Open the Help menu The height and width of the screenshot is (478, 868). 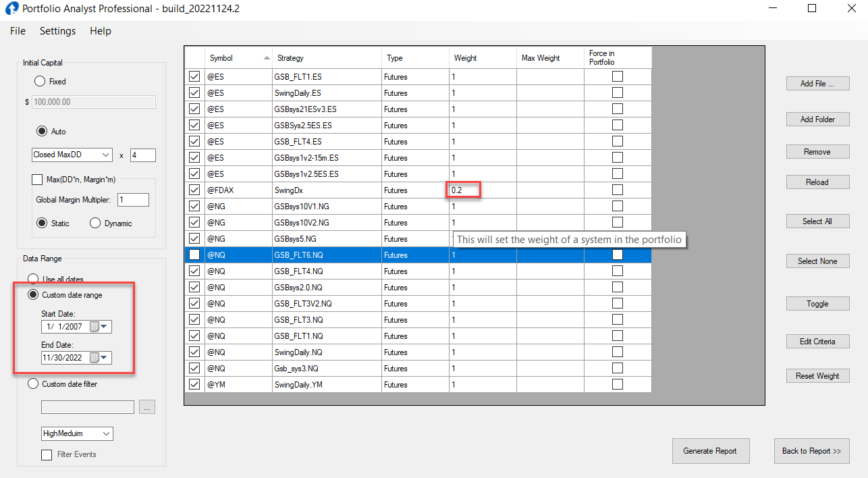pyautogui.click(x=101, y=31)
